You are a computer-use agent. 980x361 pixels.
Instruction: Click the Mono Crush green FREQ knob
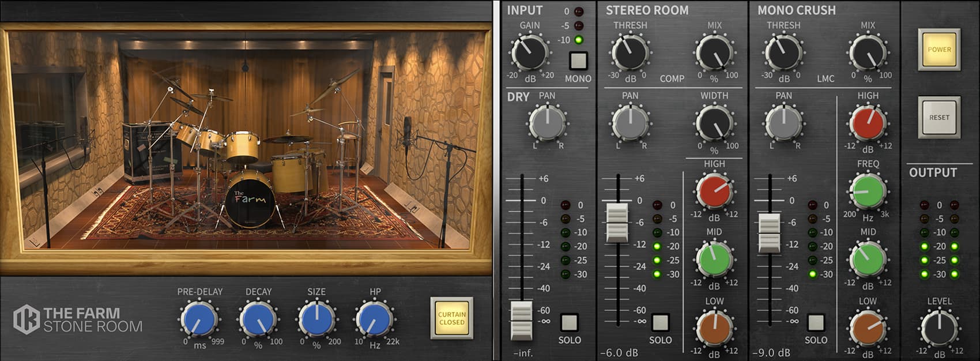[x=868, y=191]
